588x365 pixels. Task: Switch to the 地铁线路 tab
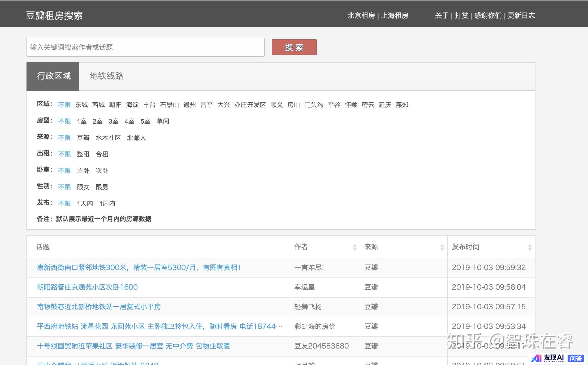coord(106,76)
